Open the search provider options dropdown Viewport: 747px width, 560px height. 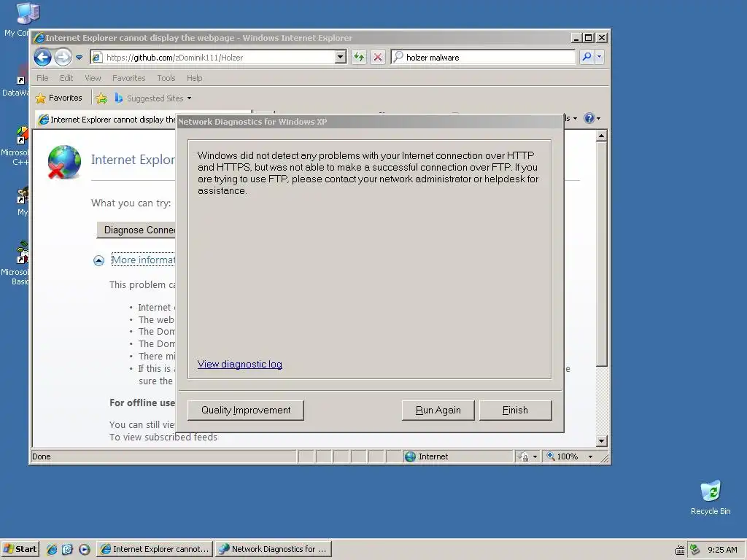[x=600, y=57]
